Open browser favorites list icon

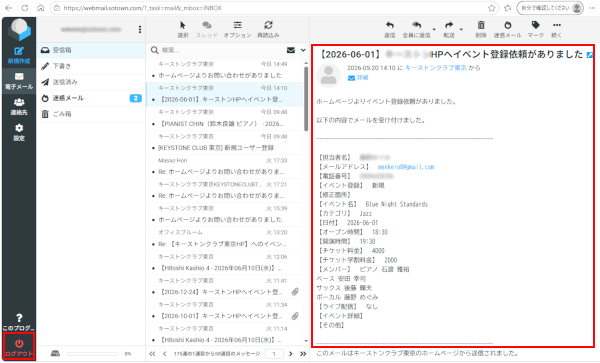pos(507,8)
